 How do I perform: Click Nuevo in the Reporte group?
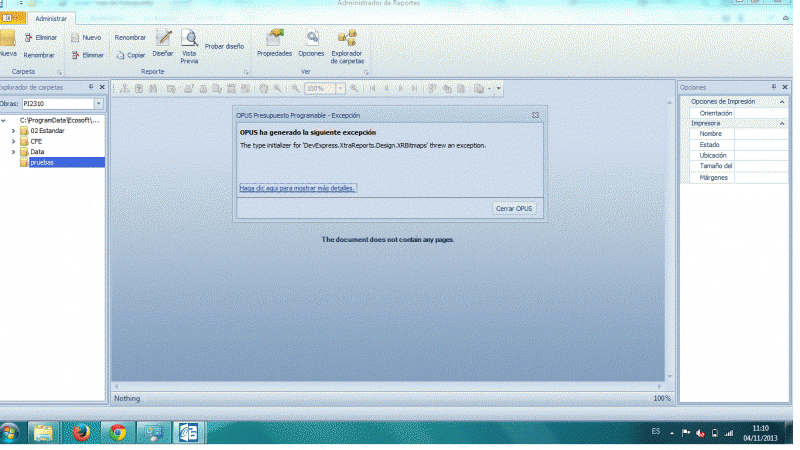[86, 37]
